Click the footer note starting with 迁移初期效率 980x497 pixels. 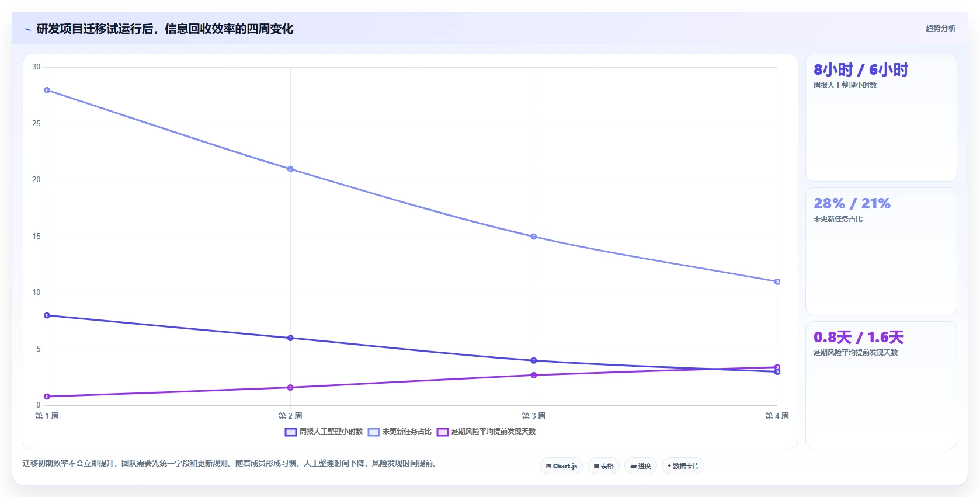pyautogui.click(x=230, y=464)
